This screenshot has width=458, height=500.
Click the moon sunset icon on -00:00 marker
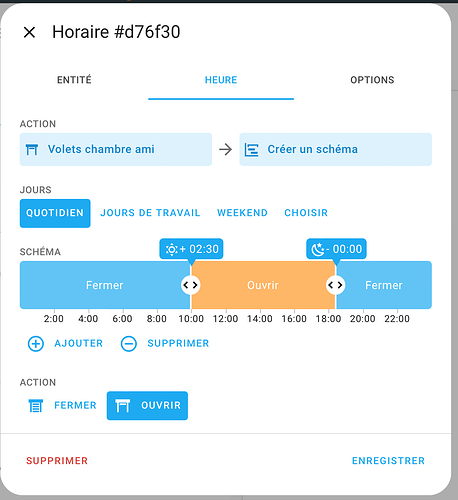pyautogui.click(x=318, y=249)
